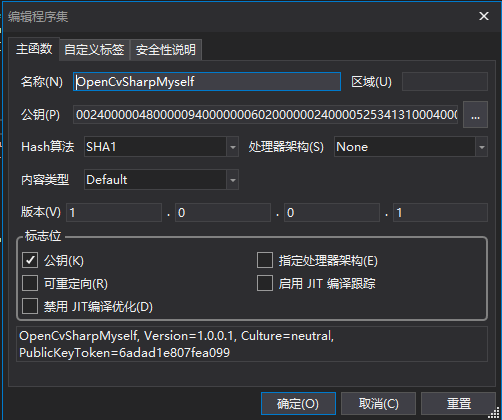The width and height of the screenshot is (502, 420).
Task: Click the 重置 reset button
Action: [x=459, y=404]
